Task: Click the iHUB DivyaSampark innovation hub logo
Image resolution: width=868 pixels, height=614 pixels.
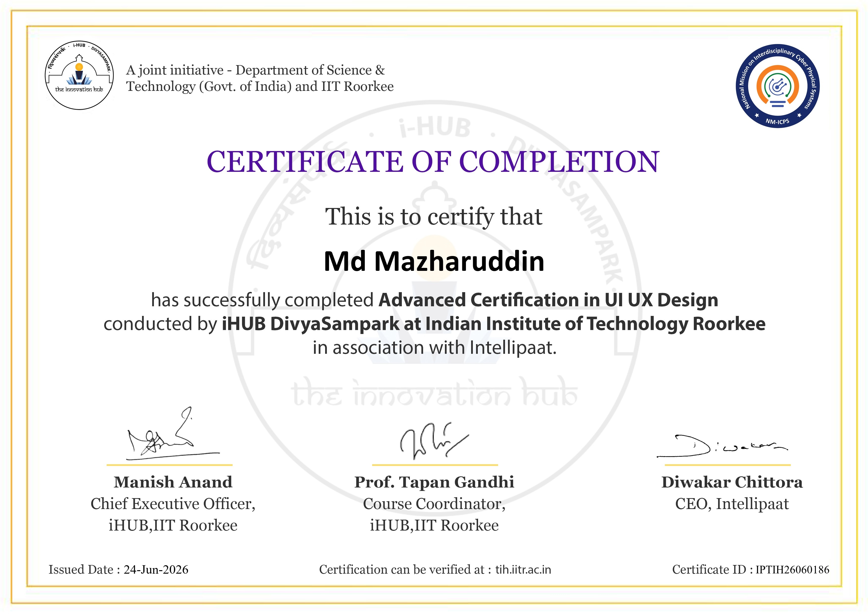Action: tap(79, 75)
